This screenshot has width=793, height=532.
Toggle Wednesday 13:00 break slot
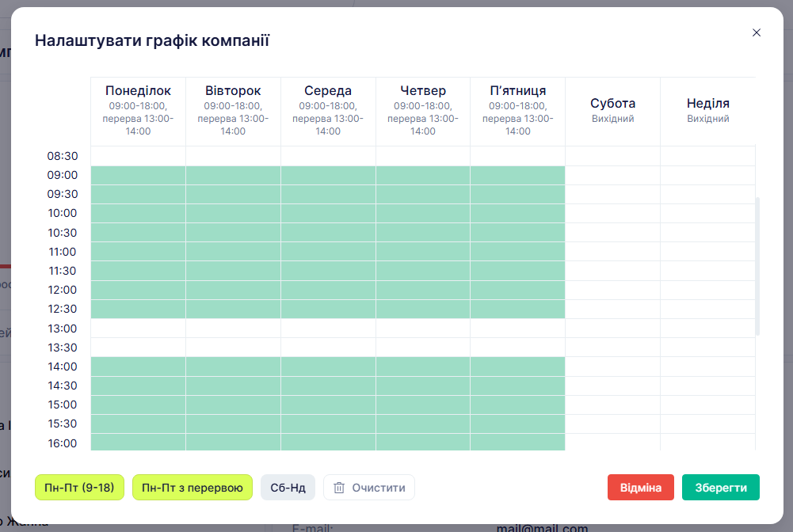328,328
